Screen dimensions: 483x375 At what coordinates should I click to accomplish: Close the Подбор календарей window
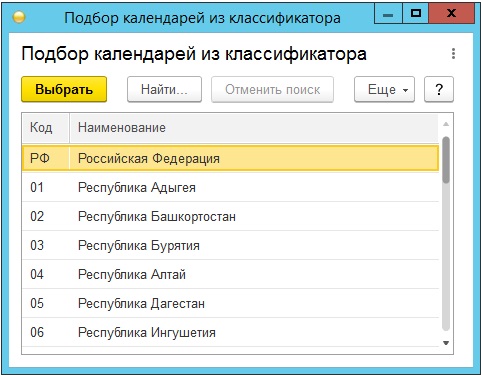point(451,14)
